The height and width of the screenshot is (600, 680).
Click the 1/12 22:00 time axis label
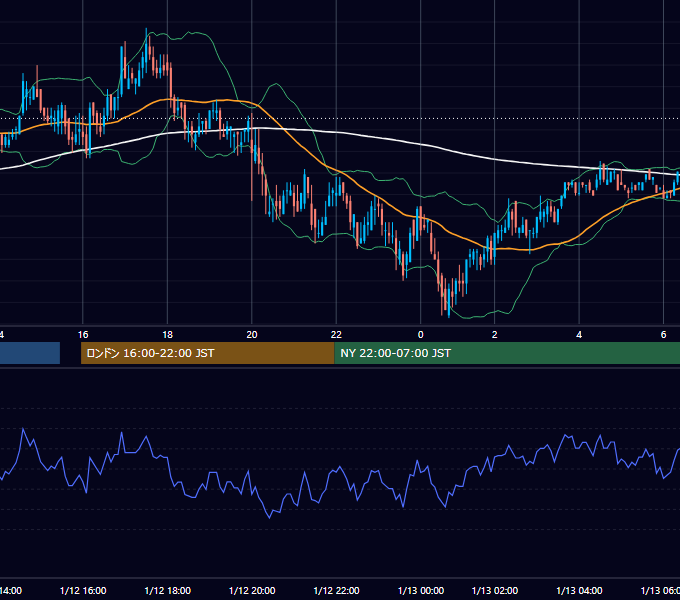pyautogui.click(x=336, y=590)
